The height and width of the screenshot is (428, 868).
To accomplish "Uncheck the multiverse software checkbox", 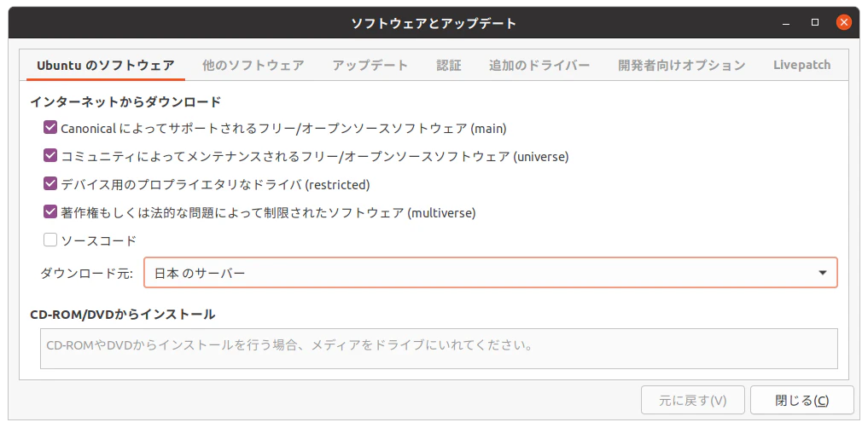I will click(50, 211).
